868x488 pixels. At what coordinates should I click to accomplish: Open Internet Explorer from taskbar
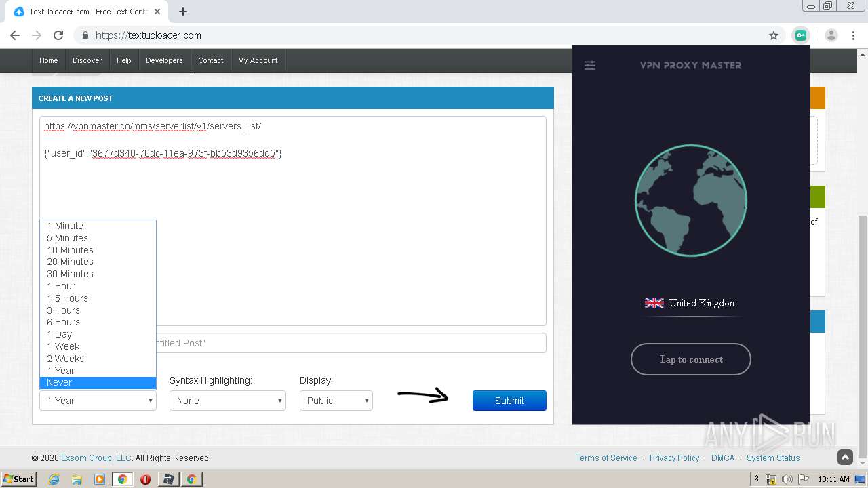[54, 479]
